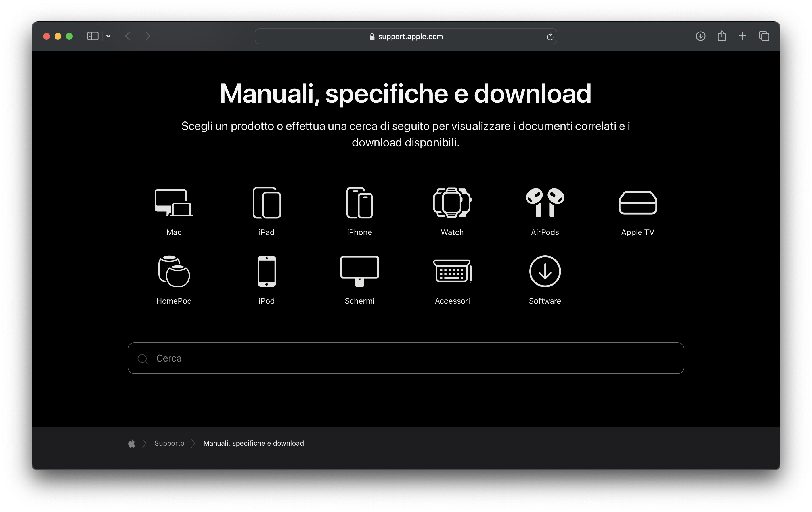This screenshot has width=812, height=512.
Task: Close the Safari window
Action: [47, 36]
